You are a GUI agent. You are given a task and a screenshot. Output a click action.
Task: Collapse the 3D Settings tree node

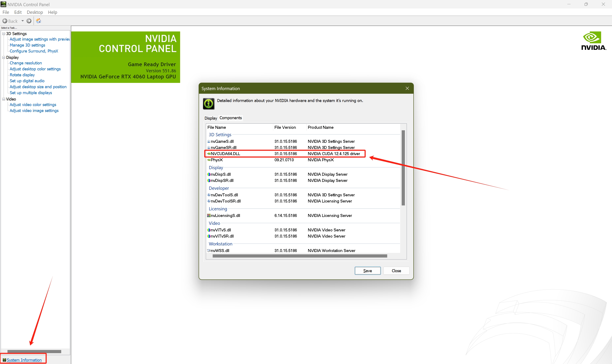(x=4, y=34)
